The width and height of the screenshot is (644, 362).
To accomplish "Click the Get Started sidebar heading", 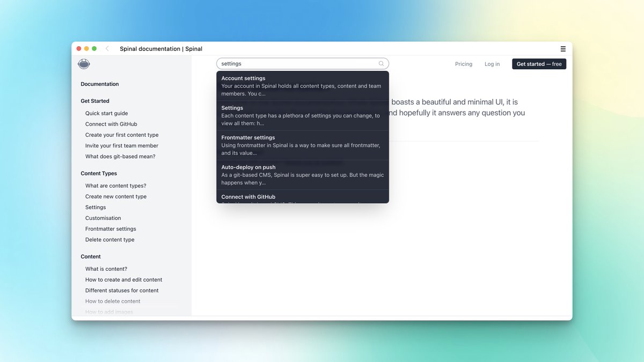I will pyautogui.click(x=95, y=101).
